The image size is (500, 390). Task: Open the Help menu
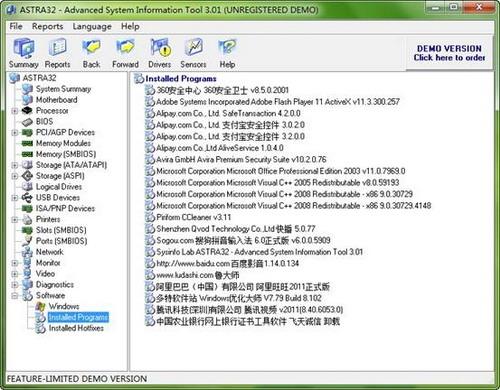point(130,26)
